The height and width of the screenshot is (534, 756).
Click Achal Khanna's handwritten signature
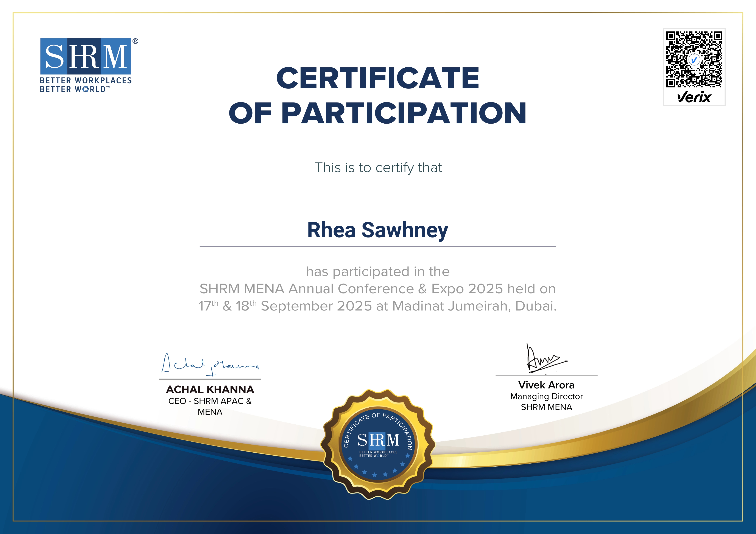210,365
